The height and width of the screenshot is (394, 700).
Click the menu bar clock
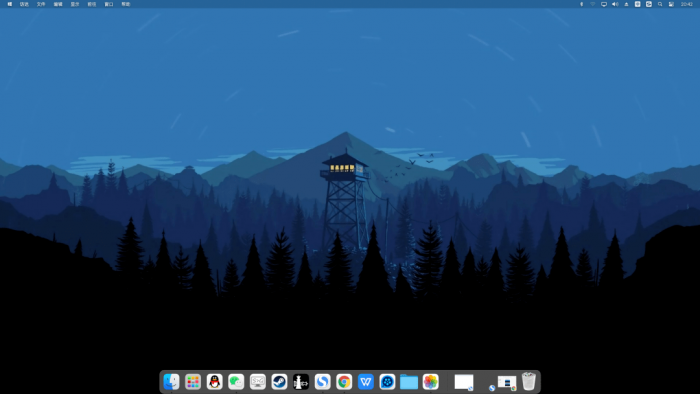coord(687,4)
